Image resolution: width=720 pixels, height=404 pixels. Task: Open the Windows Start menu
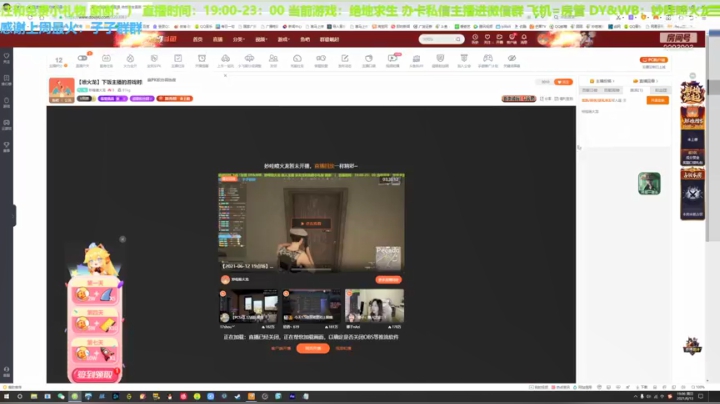(6, 396)
